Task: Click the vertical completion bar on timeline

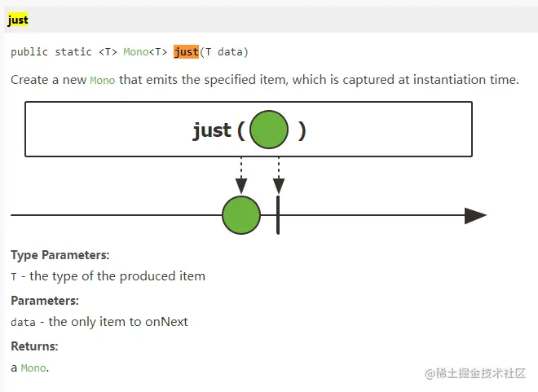Action: 278,215
